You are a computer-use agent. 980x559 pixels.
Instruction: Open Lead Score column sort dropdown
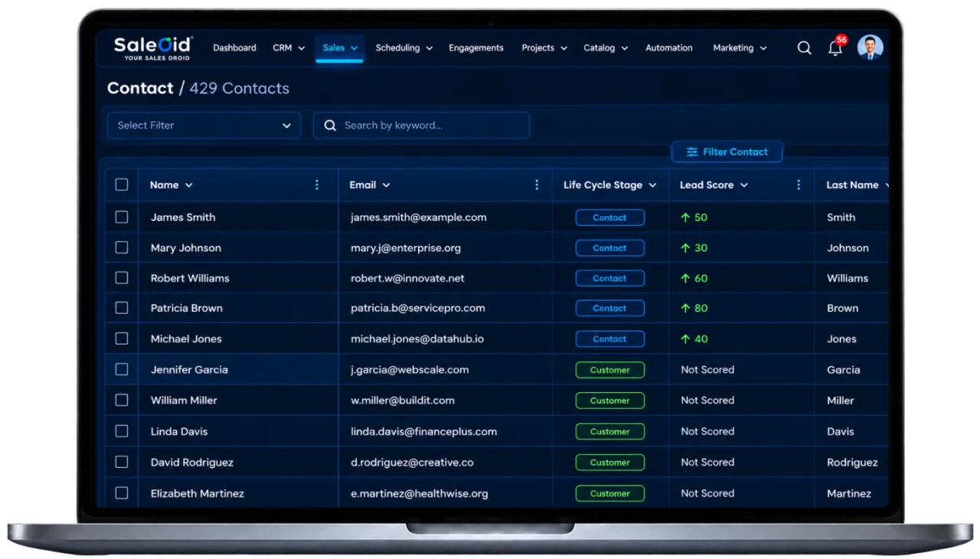tap(743, 185)
